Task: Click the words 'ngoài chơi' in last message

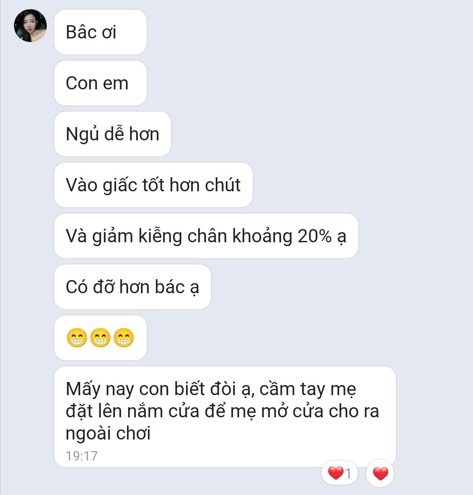Action: click(x=108, y=434)
